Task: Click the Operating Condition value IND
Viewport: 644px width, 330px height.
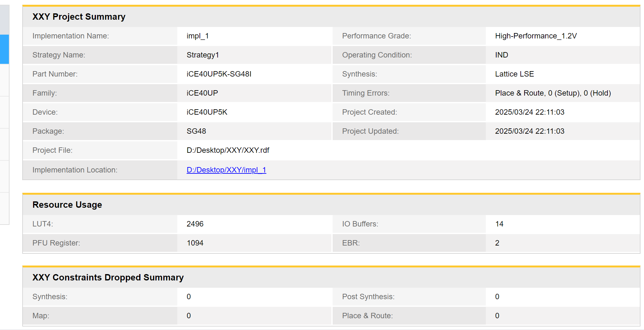Action: 501,55
